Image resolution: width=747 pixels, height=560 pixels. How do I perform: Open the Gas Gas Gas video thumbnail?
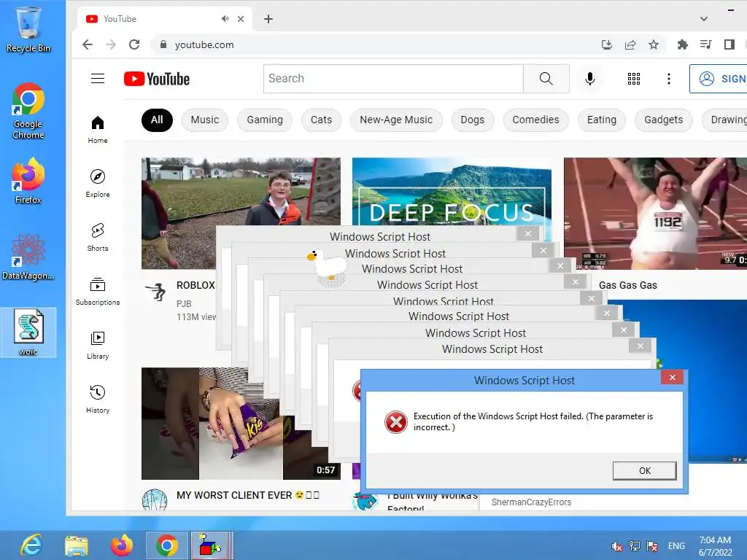[656, 214]
